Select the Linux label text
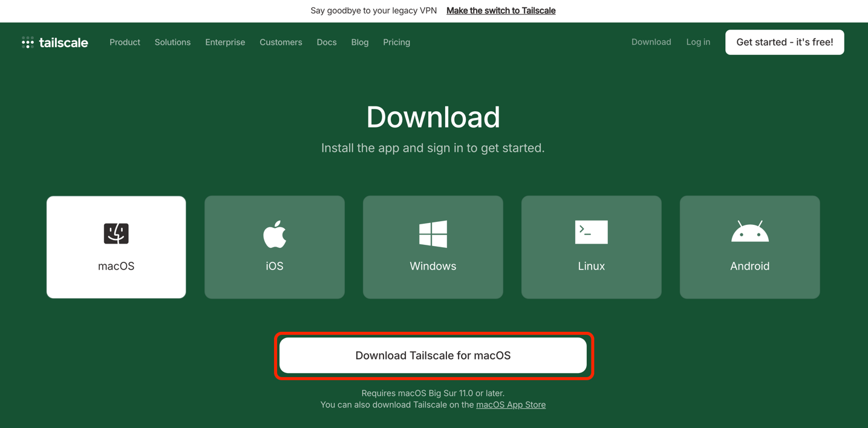 coord(592,266)
